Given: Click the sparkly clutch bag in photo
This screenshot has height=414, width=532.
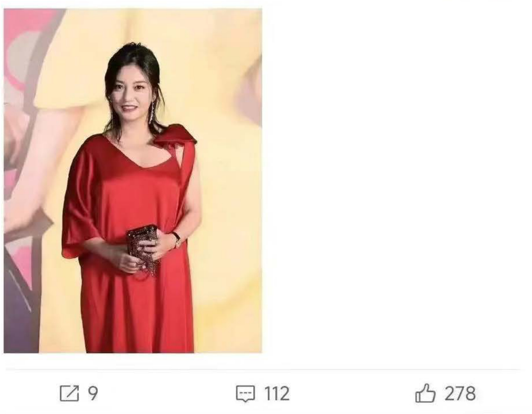Looking at the screenshot, I should (143, 249).
